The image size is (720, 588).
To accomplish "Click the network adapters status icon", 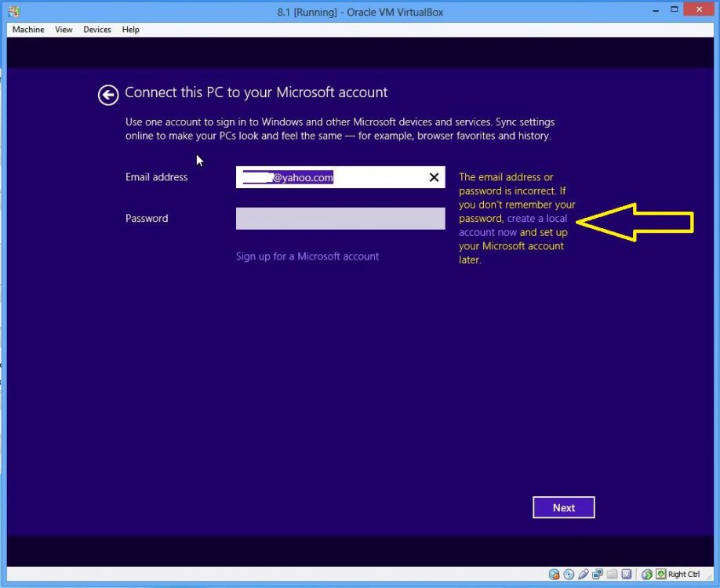I will [x=597, y=575].
